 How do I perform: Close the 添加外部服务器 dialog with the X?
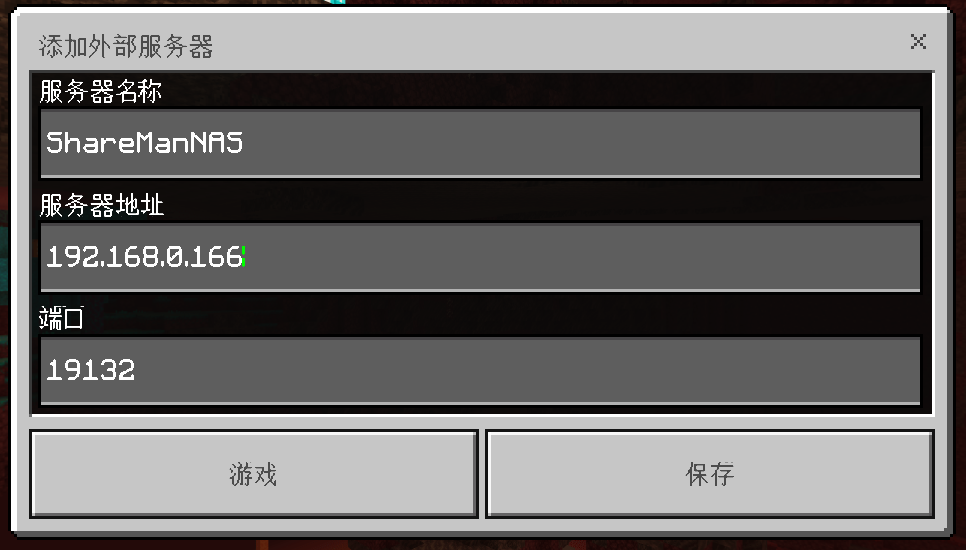918,41
